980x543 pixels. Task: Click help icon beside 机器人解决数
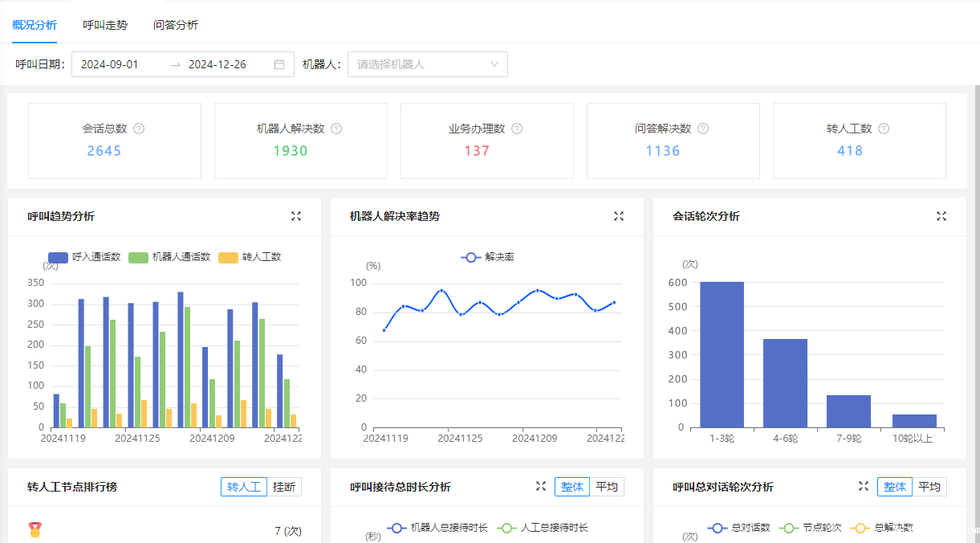336,129
